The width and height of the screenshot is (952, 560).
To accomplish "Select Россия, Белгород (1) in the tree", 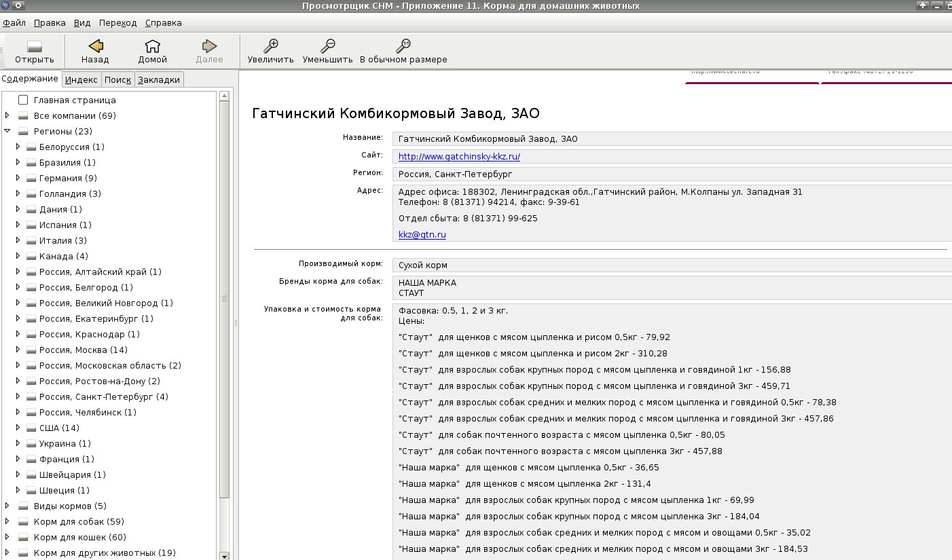I will click(86, 288).
